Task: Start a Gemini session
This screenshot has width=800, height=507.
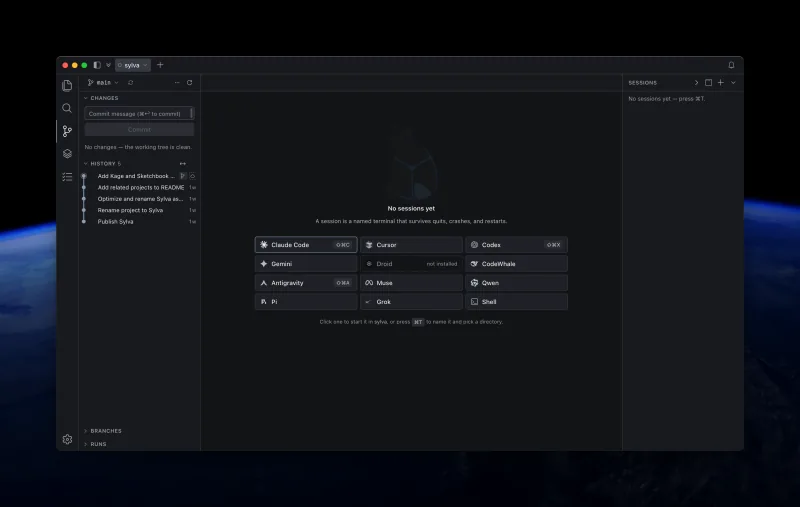Action: [x=306, y=264]
